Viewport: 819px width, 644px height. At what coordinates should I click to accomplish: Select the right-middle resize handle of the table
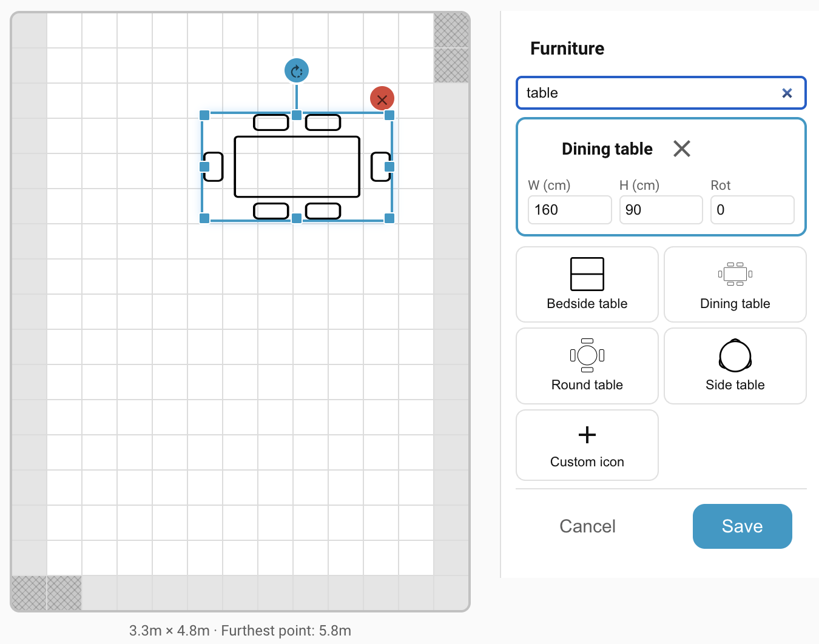click(x=389, y=167)
